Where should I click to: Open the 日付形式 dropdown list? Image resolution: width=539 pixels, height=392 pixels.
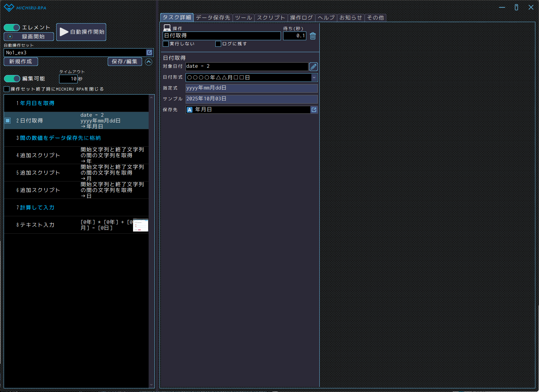coord(314,78)
